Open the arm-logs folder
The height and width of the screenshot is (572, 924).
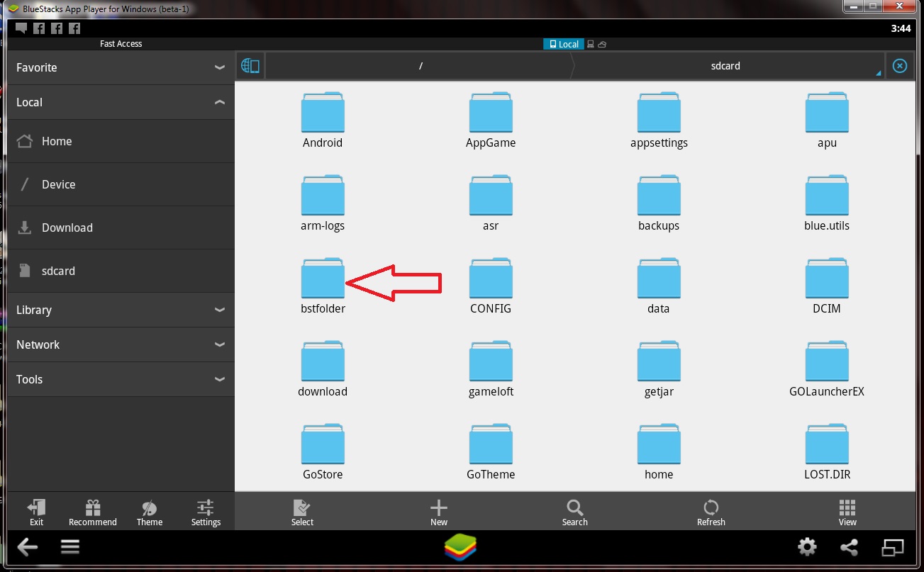[x=323, y=203]
